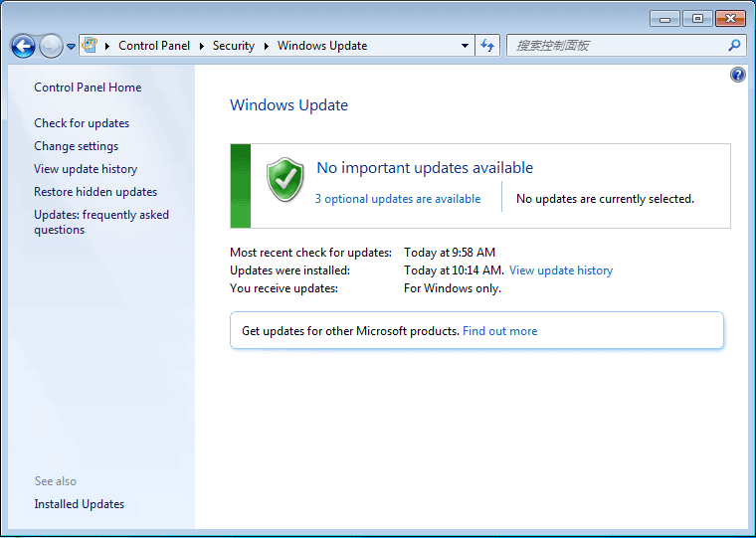Select Windows Update in the address breadcrumb
756x538 pixels.
coord(322,46)
